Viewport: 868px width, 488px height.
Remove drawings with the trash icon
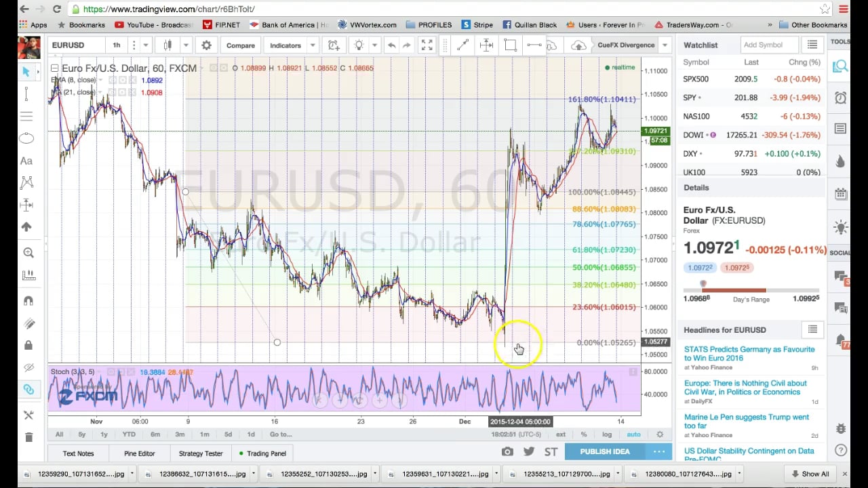[x=28, y=437]
